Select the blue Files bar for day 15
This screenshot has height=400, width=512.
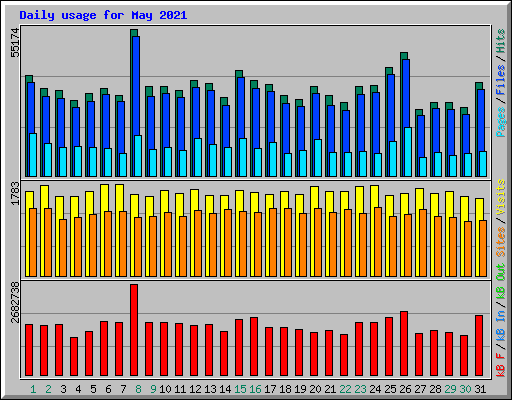point(241,108)
